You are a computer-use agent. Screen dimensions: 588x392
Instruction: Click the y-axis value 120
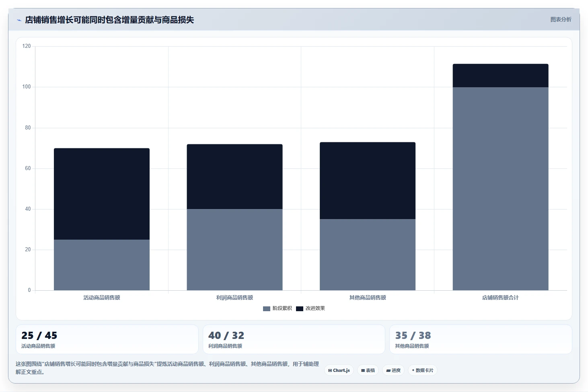[x=27, y=46]
